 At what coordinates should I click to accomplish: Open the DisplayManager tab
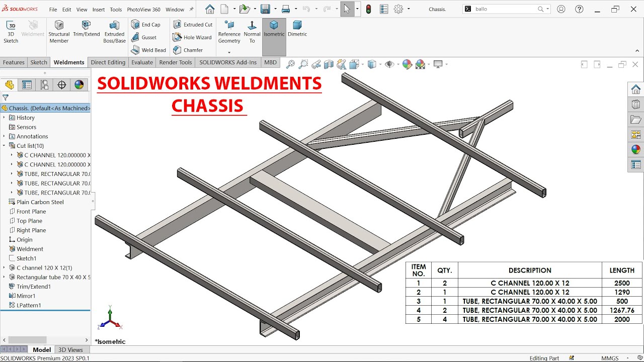pos(79,85)
